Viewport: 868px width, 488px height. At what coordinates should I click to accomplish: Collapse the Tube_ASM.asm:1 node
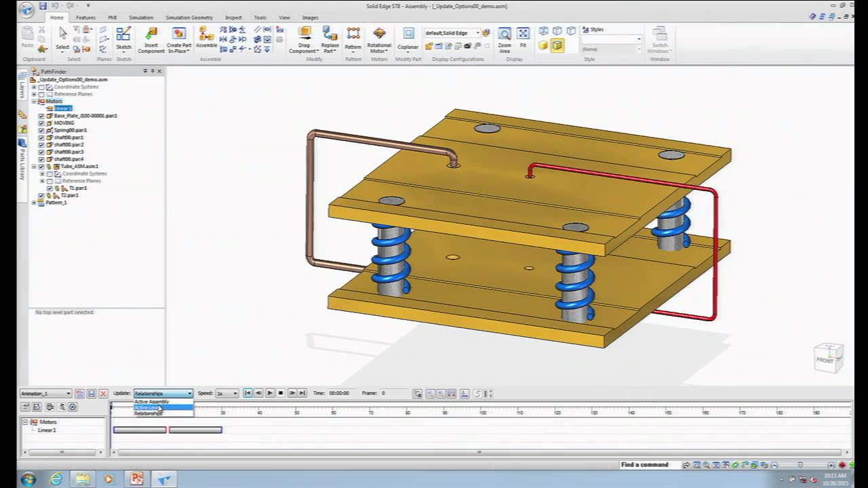click(34, 167)
